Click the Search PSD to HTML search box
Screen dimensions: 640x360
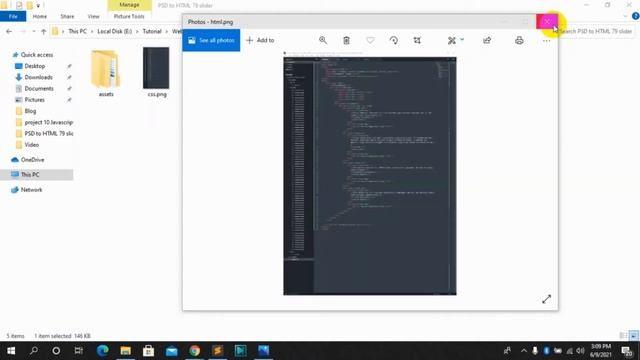(x=596, y=31)
